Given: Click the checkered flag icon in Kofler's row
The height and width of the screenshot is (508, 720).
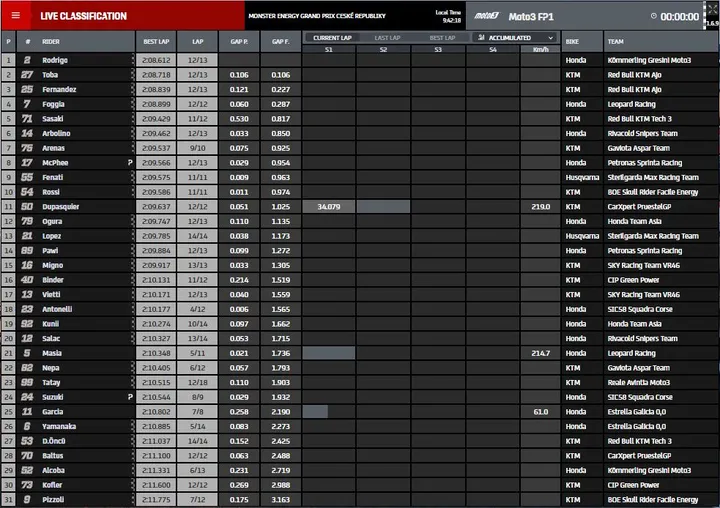Looking at the screenshot, I should click(133, 485).
